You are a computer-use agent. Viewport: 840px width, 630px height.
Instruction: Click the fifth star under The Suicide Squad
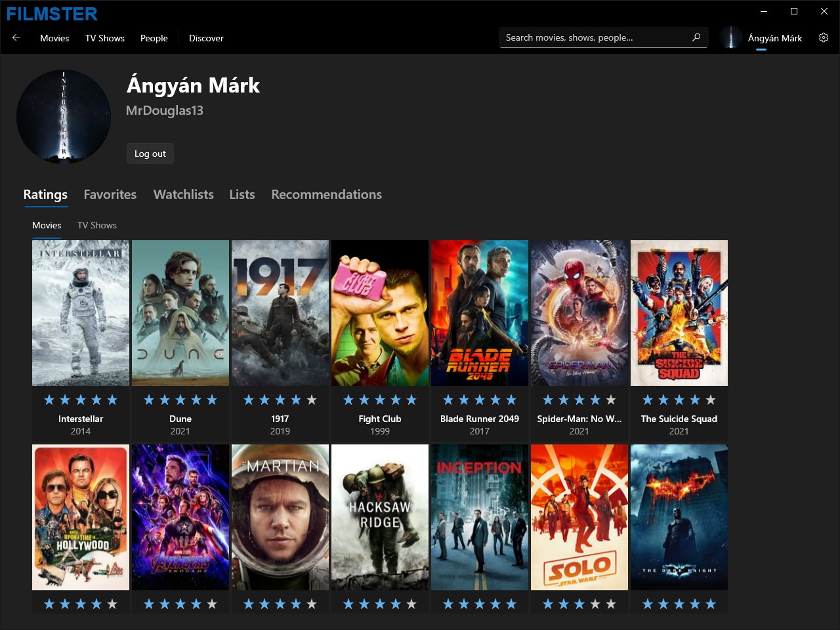pyautogui.click(x=711, y=400)
